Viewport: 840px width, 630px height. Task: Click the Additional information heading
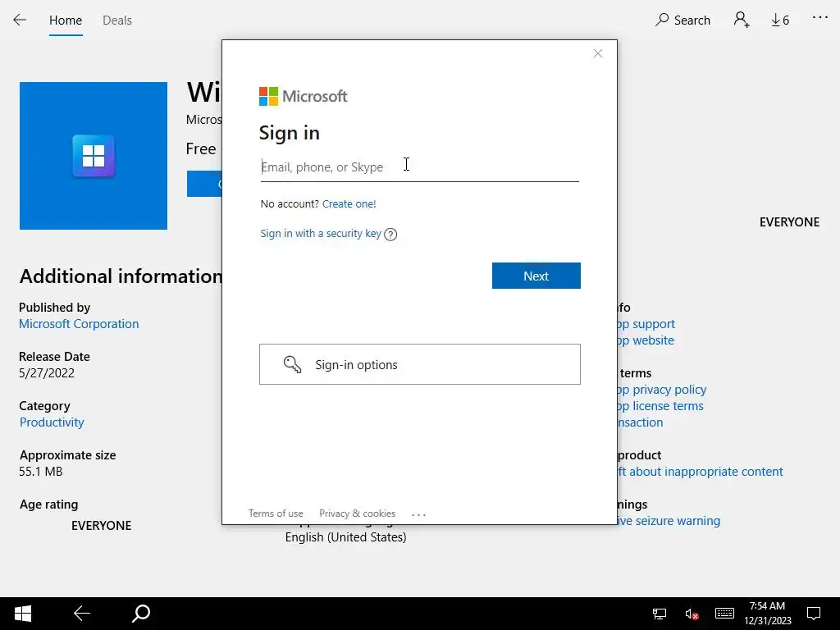click(x=121, y=276)
